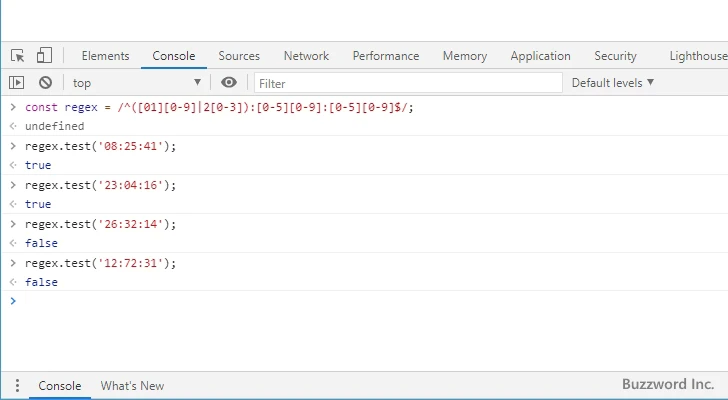Open the drawer's three-dot menu
The height and width of the screenshot is (400, 728).
coord(16,386)
